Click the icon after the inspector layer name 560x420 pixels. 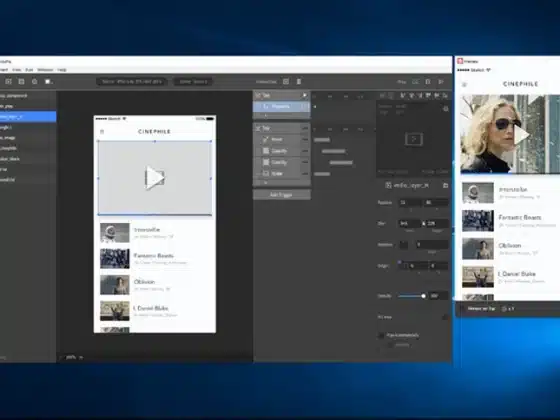pos(445,185)
